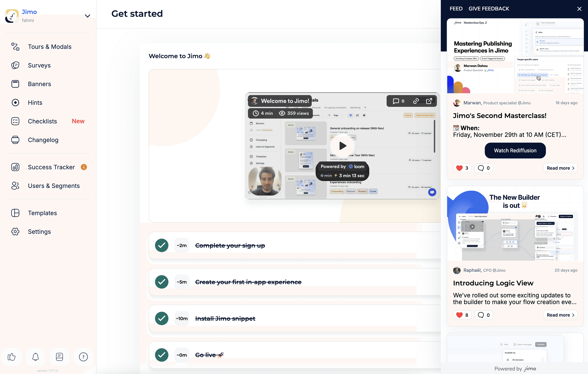Click Raphaël's avatar in the feed post

pos(457,270)
